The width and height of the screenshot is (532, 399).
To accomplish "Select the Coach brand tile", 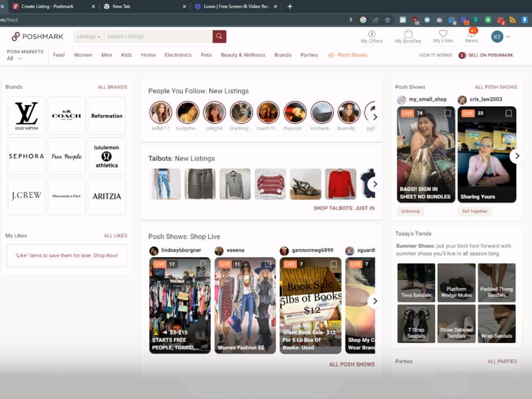I will [x=66, y=115].
